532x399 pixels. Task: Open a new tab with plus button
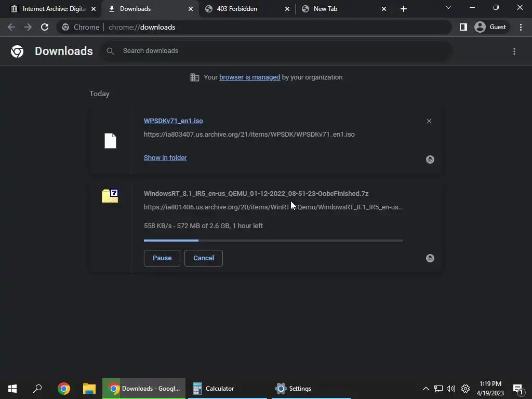[x=403, y=9]
